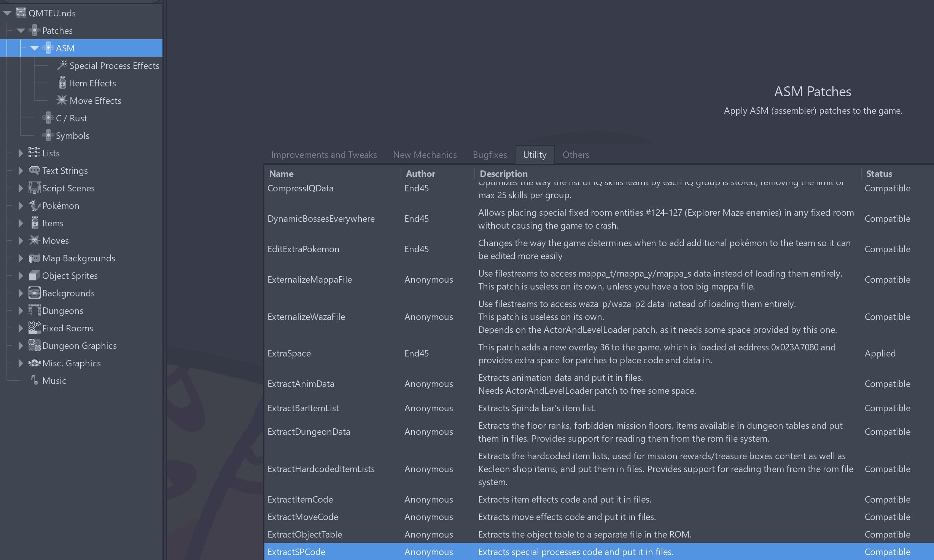This screenshot has height=560, width=934.
Task: Select the ExtraSpace patch row
Action: point(289,353)
